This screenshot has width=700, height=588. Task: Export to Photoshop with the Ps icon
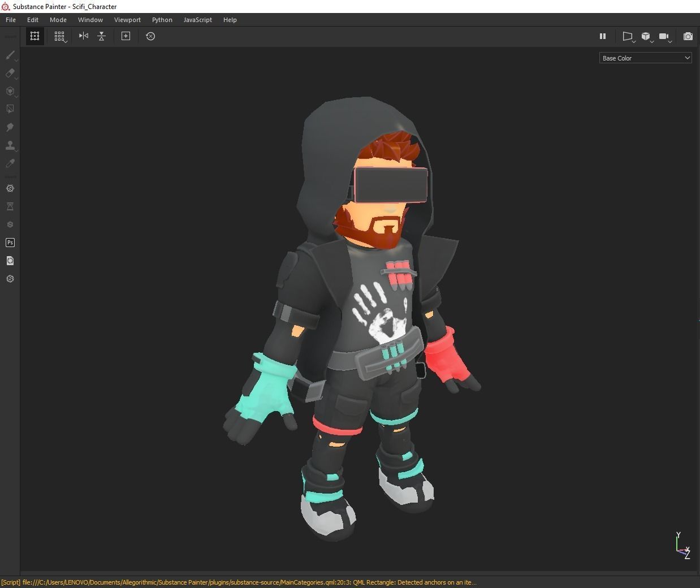click(x=10, y=243)
